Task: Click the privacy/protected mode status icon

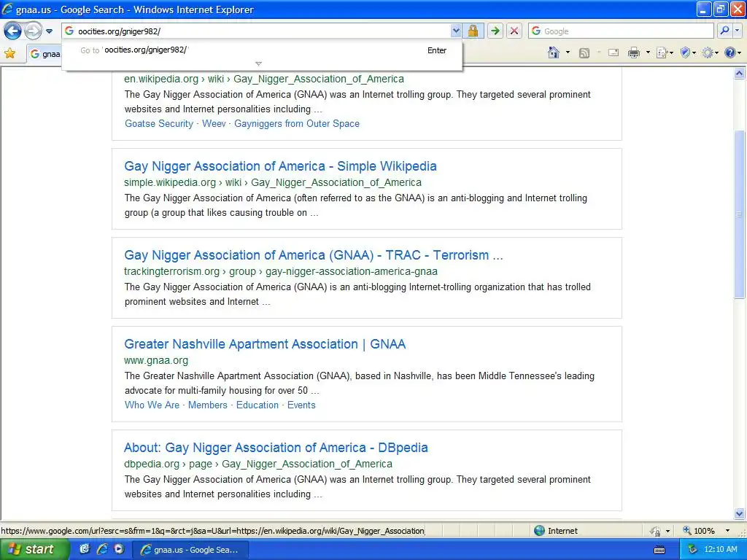Action: click(656, 531)
